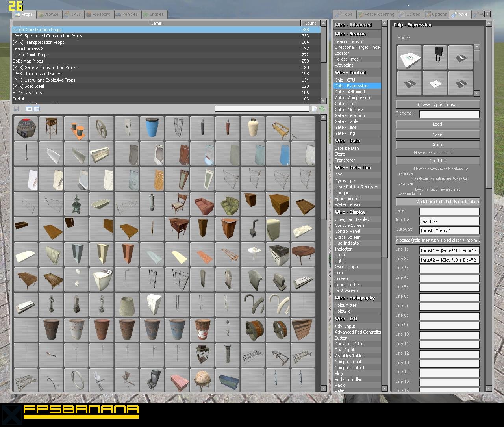Screen dimensions: 504x427
Task: Click the Filename input field
Action: point(449,114)
